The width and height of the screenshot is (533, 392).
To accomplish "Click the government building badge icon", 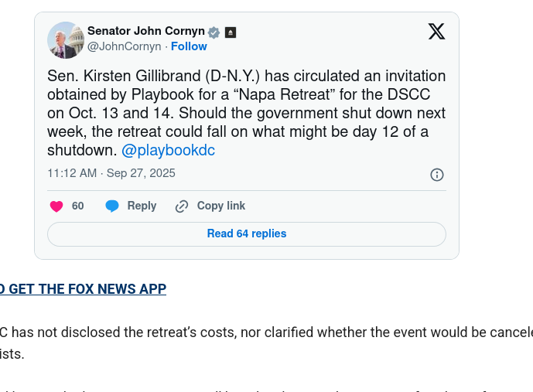I will point(231,32).
